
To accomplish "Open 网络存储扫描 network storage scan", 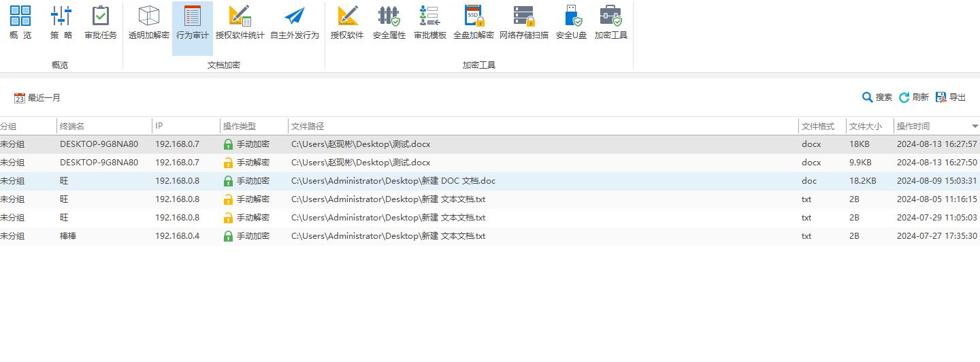I will [524, 22].
